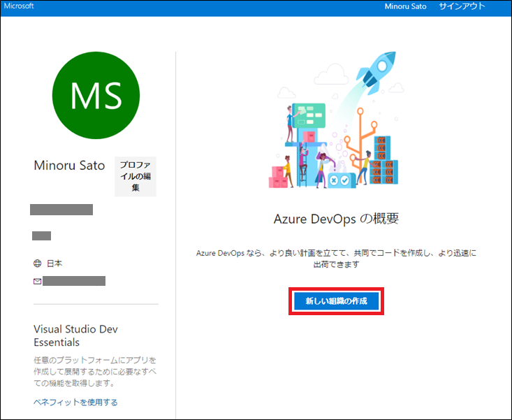512x420 pixels.
Task: Click the Microsoft logo text
Action: click(19, 6)
